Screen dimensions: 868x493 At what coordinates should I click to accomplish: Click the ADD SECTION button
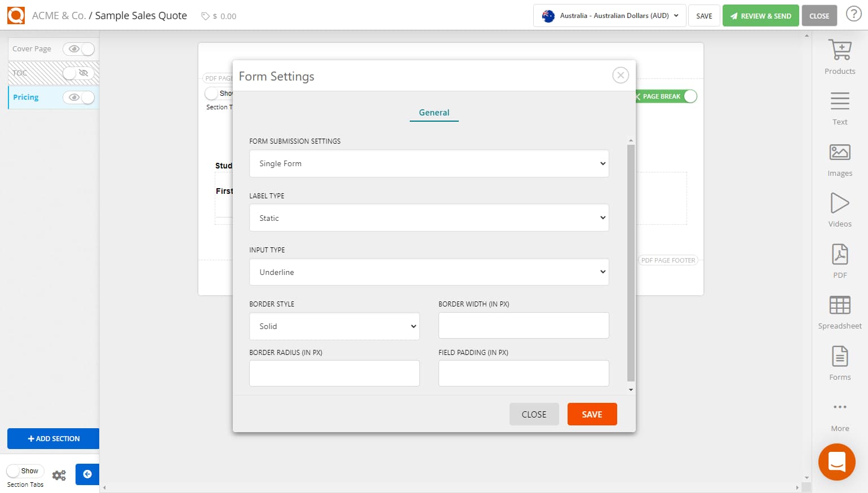(x=53, y=438)
